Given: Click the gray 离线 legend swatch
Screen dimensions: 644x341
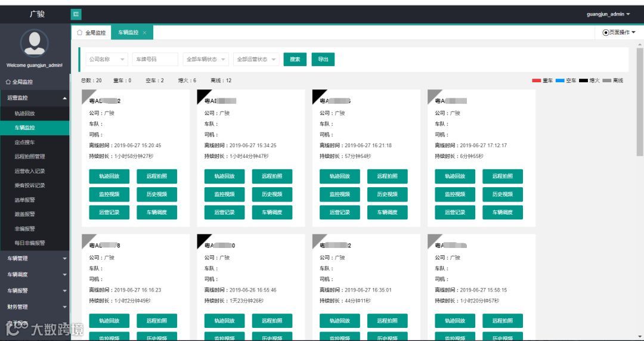Looking at the screenshot, I should (606, 80).
